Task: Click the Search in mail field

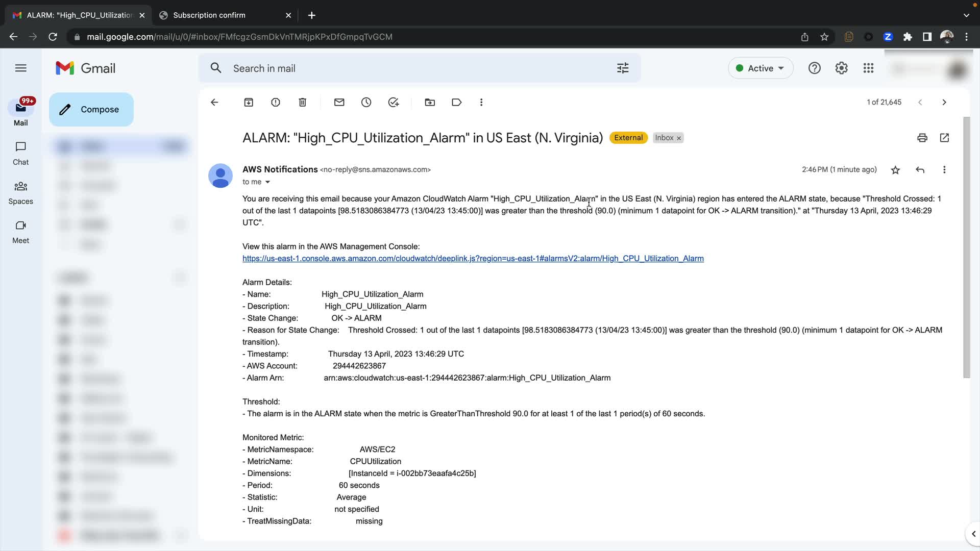Action: pos(408,68)
